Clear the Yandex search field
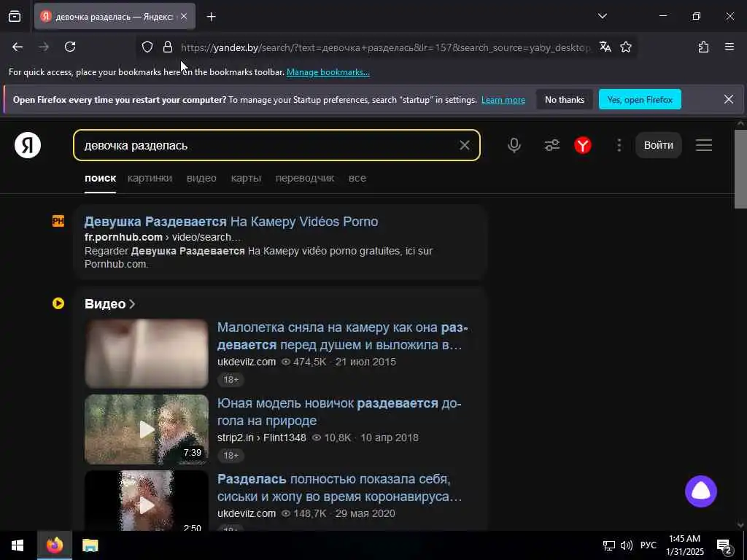Viewport: 747px width, 560px height. [x=465, y=145]
